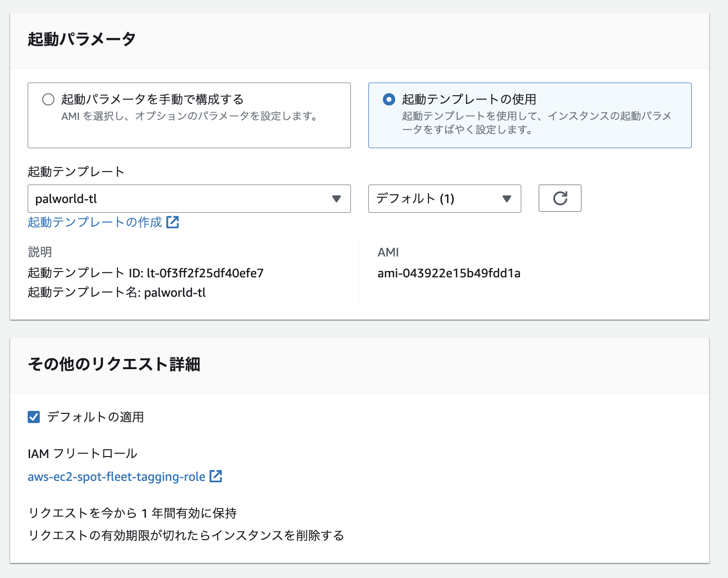The width and height of the screenshot is (728, 578).
Task: Click the refresh launch templates icon button
Action: (x=560, y=198)
